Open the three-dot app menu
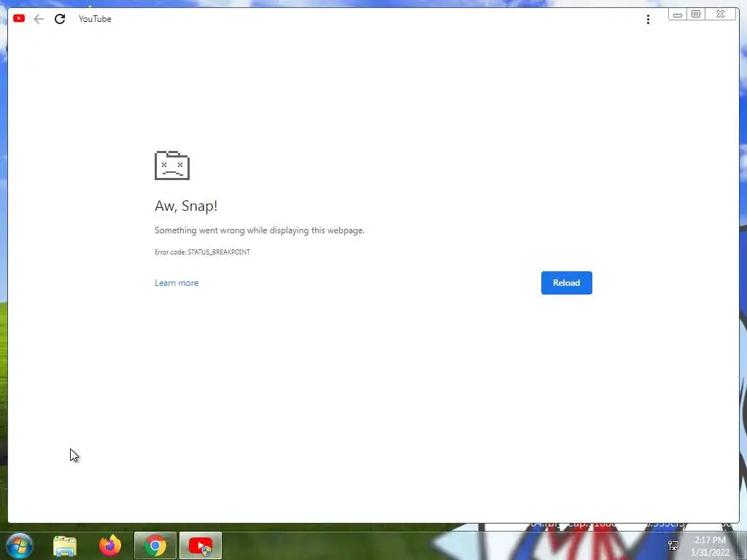 coord(648,19)
